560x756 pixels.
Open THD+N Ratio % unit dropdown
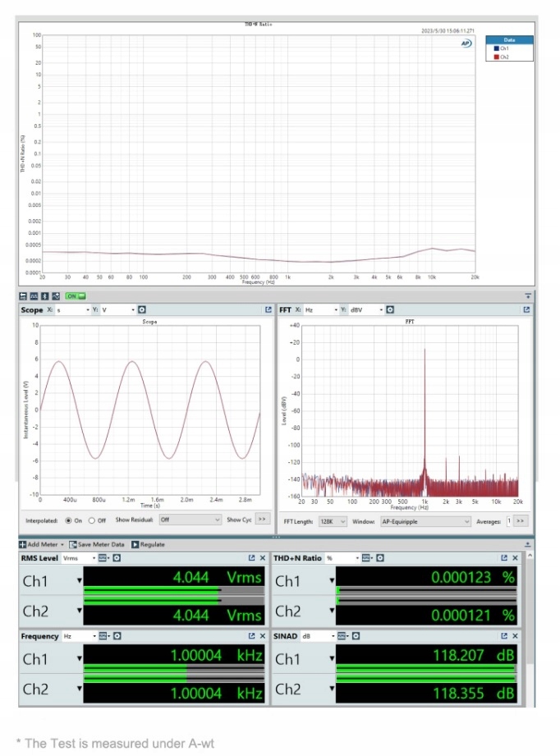pos(342,558)
